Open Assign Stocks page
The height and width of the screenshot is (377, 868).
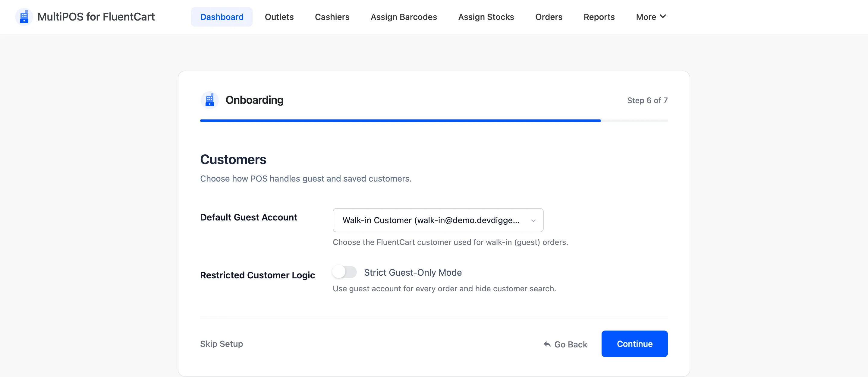click(486, 17)
